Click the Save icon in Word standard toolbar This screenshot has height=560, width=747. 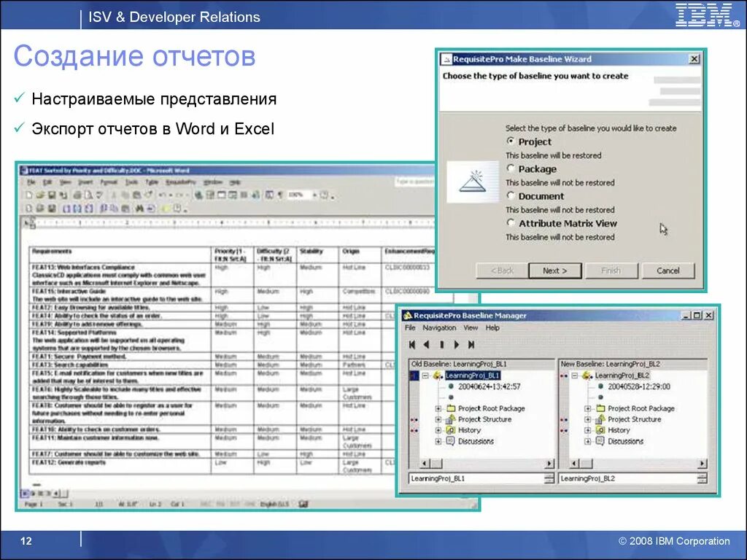(x=52, y=195)
